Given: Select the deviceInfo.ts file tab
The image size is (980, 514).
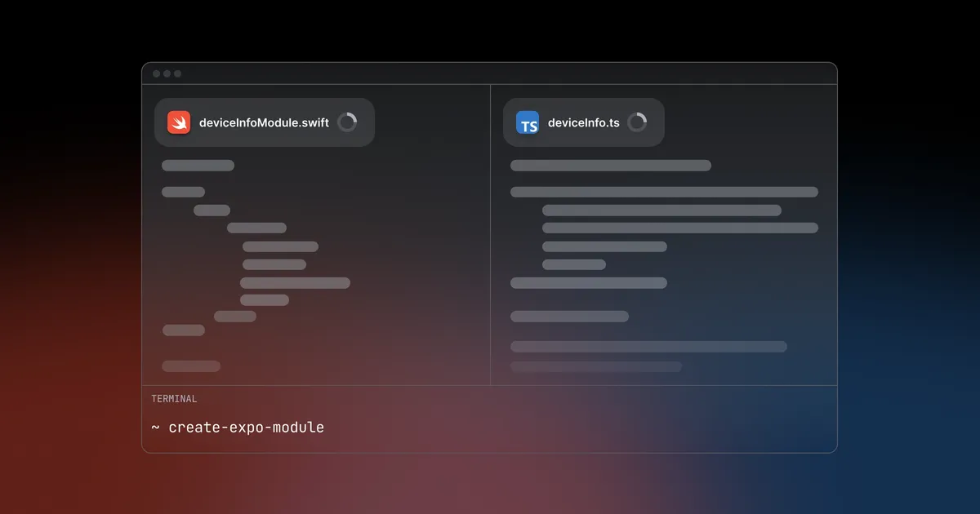Looking at the screenshot, I should pyautogui.click(x=584, y=122).
